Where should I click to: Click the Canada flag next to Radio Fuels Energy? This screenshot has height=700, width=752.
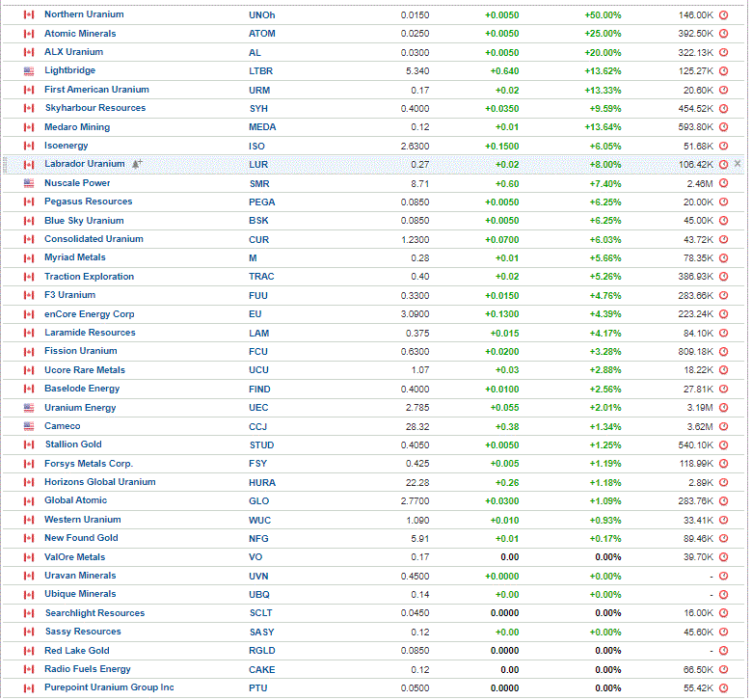pos(29,670)
